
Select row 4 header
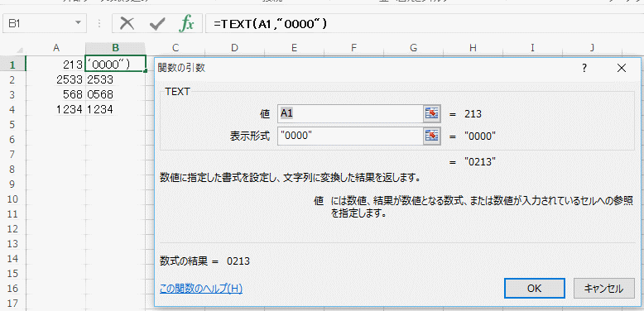pyautogui.click(x=12, y=109)
